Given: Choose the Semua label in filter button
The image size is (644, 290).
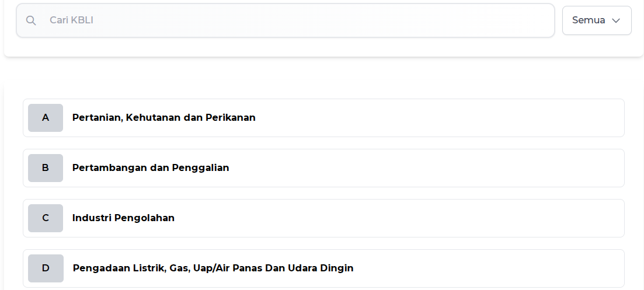Looking at the screenshot, I should click(x=589, y=20).
